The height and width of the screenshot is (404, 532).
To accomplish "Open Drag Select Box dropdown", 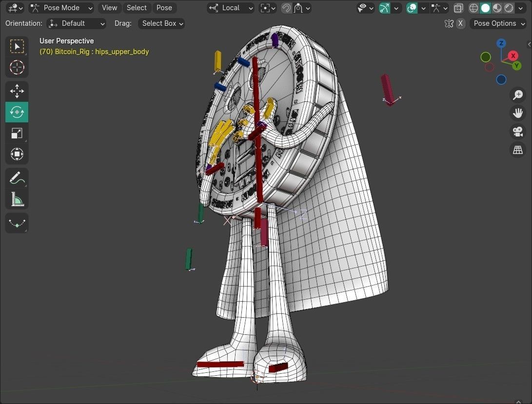I will [x=161, y=23].
